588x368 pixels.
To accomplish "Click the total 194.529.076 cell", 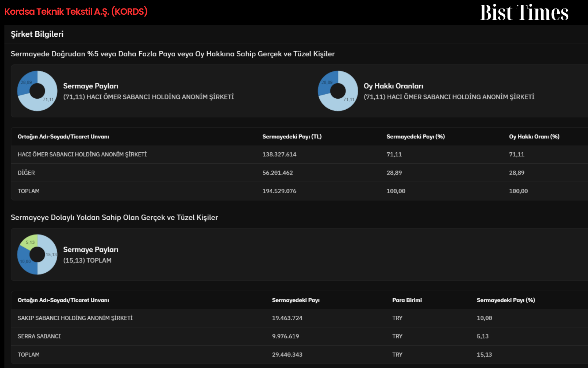I will tap(279, 191).
